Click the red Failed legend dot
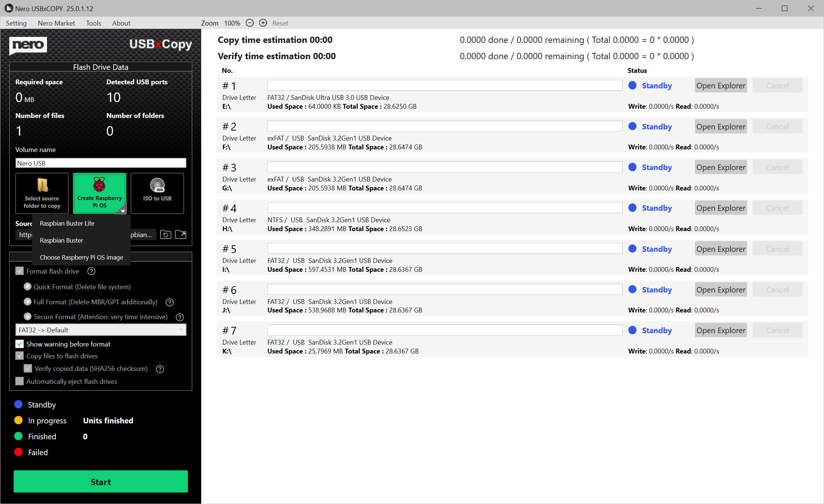Viewport: 824px width, 504px height. point(18,452)
